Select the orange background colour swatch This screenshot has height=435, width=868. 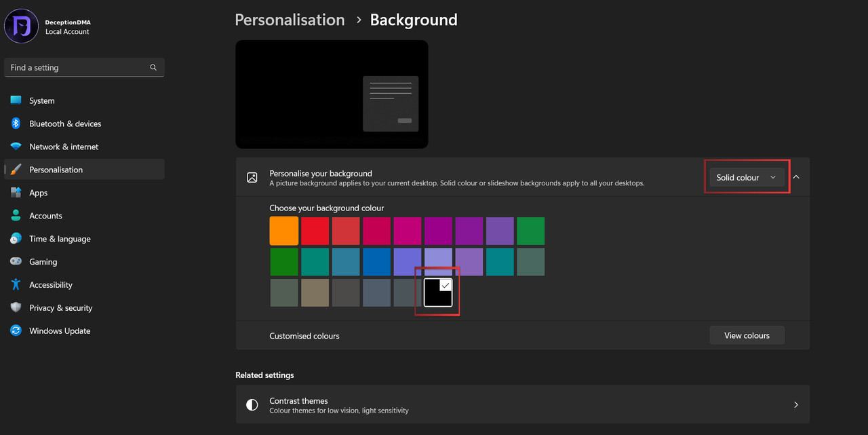pyautogui.click(x=283, y=231)
